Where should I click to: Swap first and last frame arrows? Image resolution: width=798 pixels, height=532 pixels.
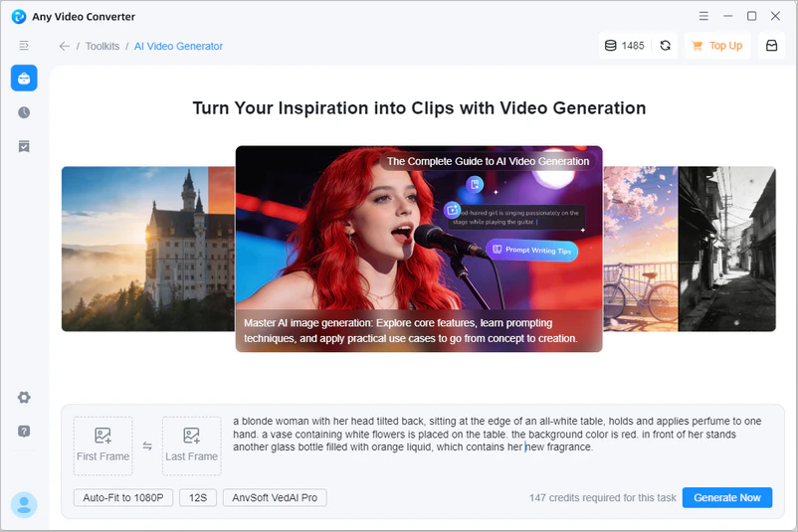tap(147, 446)
